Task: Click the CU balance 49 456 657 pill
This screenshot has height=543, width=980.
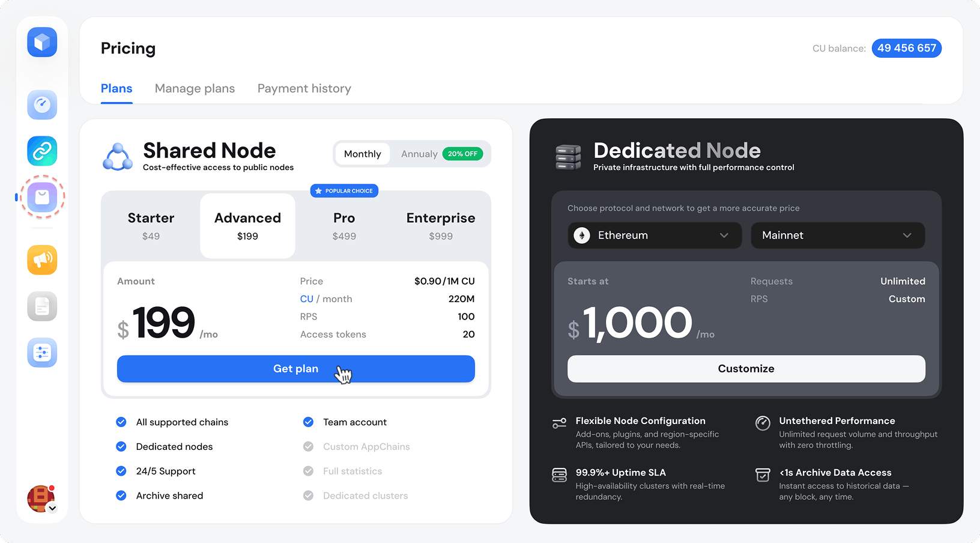Action: click(907, 48)
